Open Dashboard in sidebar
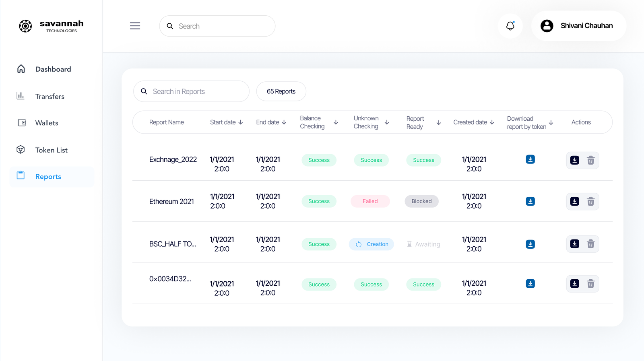 (x=53, y=69)
